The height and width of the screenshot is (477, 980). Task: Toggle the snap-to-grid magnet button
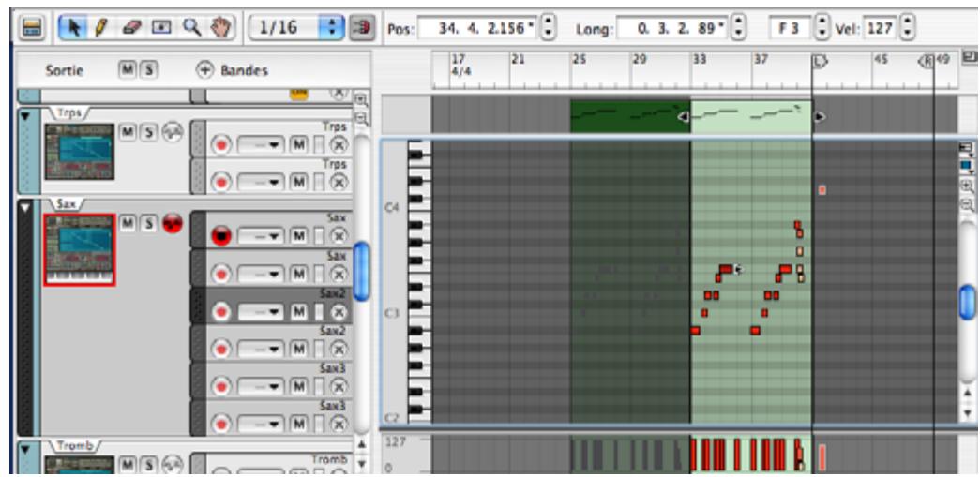[x=361, y=28]
